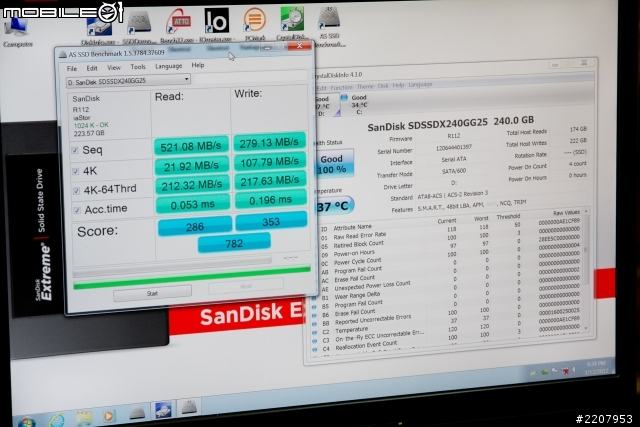Click the Seq write result 279.13 MB/s

[269, 142]
